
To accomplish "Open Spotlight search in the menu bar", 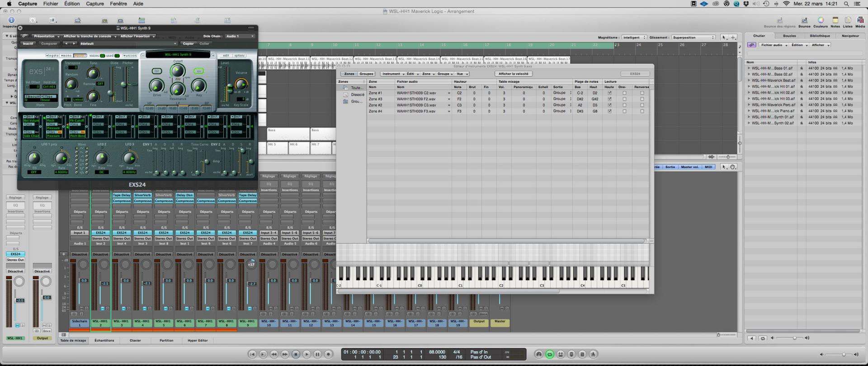I will pyautogui.click(x=846, y=4).
